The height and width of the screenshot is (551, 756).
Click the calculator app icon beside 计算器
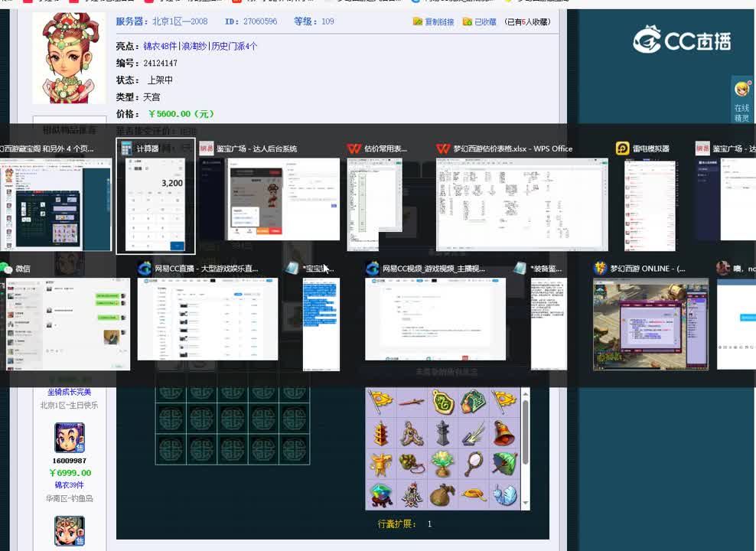[127, 148]
